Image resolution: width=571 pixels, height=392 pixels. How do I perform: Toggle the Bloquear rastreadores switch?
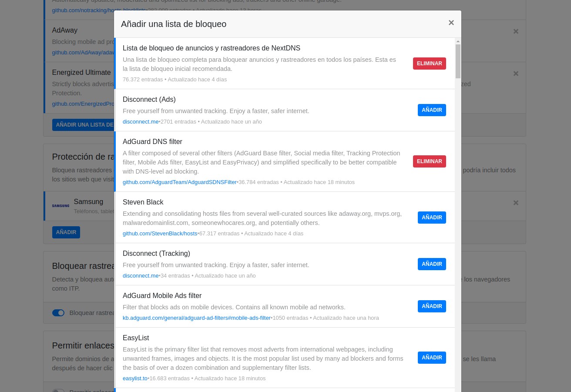click(x=58, y=313)
